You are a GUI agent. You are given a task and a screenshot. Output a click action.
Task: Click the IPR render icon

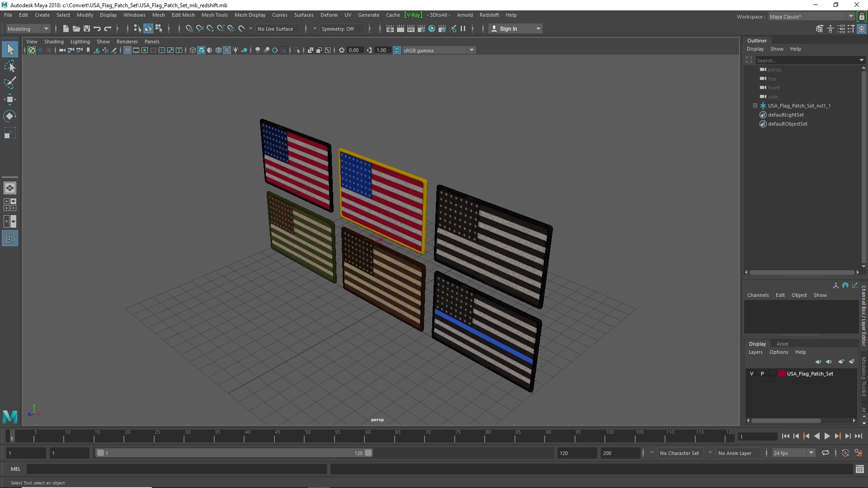point(410,28)
